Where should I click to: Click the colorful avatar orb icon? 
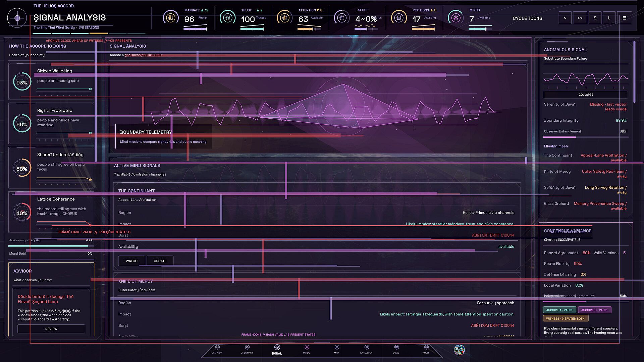point(459,350)
